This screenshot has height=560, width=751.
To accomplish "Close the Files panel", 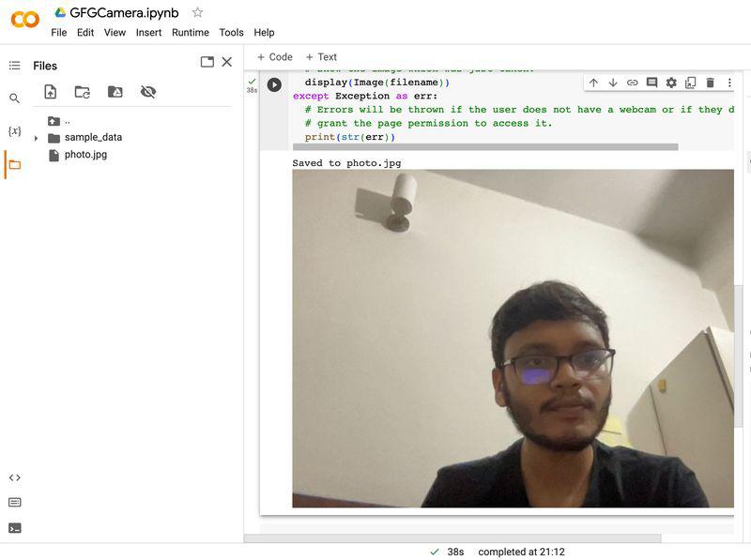I will click(x=227, y=62).
